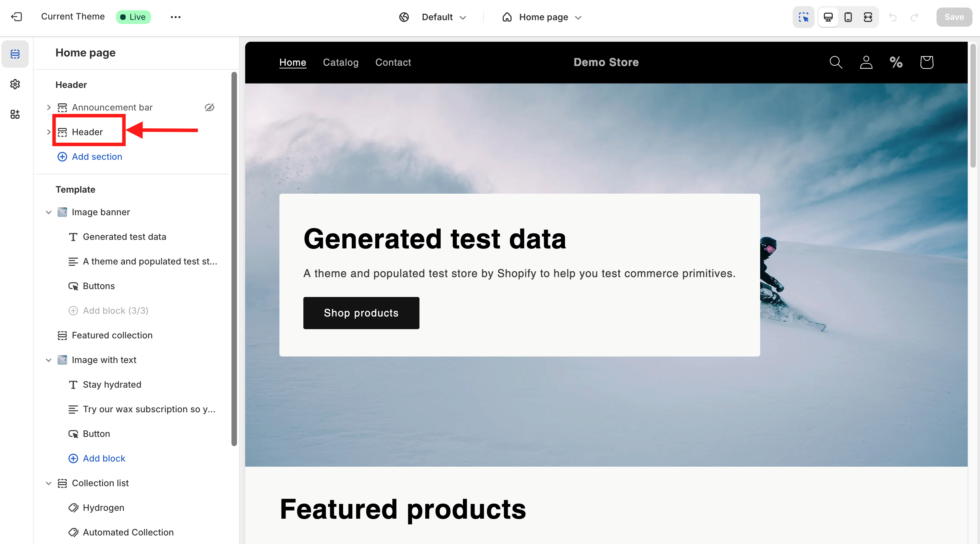This screenshot has height=544, width=980.
Task: Click the Save button
Action: coord(954,17)
